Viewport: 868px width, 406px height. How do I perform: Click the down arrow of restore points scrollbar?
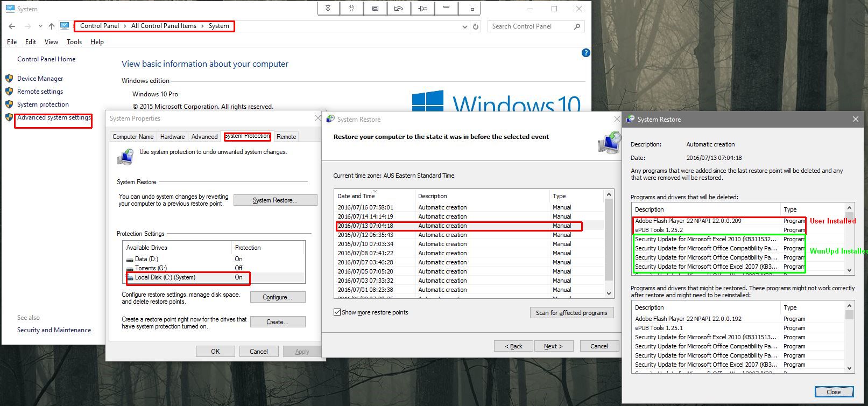pyautogui.click(x=609, y=293)
